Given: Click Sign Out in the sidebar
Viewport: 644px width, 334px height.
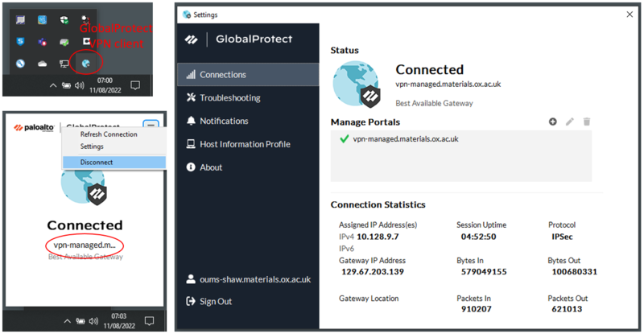Looking at the screenshot, I should (x=209, y=301).
